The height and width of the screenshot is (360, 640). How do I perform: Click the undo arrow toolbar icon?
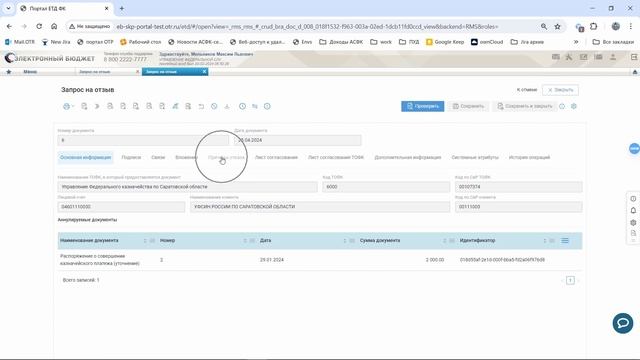(201, 106)
